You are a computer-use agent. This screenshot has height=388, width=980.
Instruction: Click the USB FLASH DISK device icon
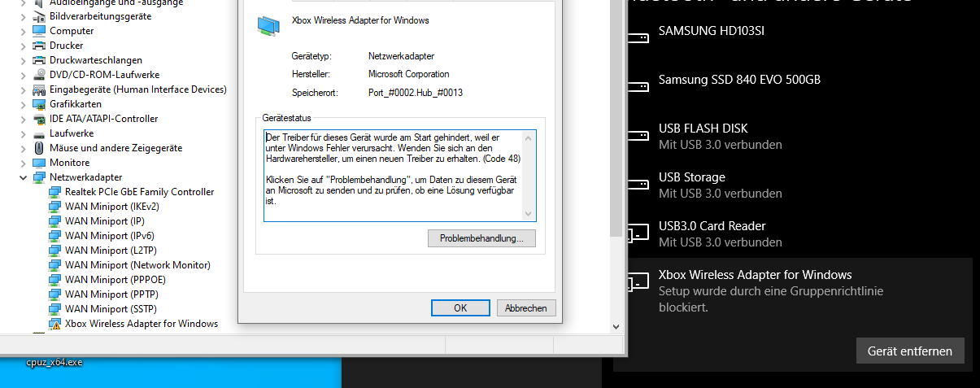(x=638, y=137)
